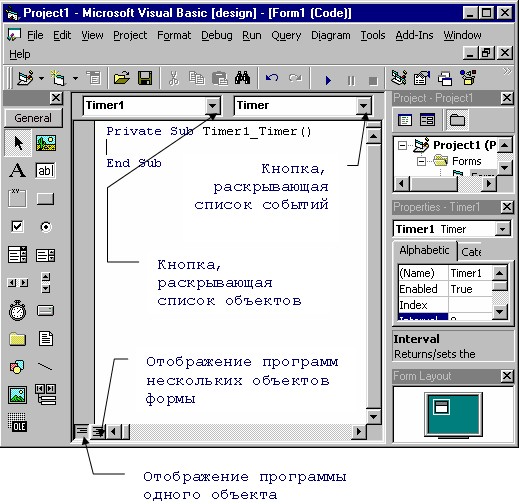Select the ComboBox control tool
Viewport: 519px width, 504px height.
click(17, 255)
